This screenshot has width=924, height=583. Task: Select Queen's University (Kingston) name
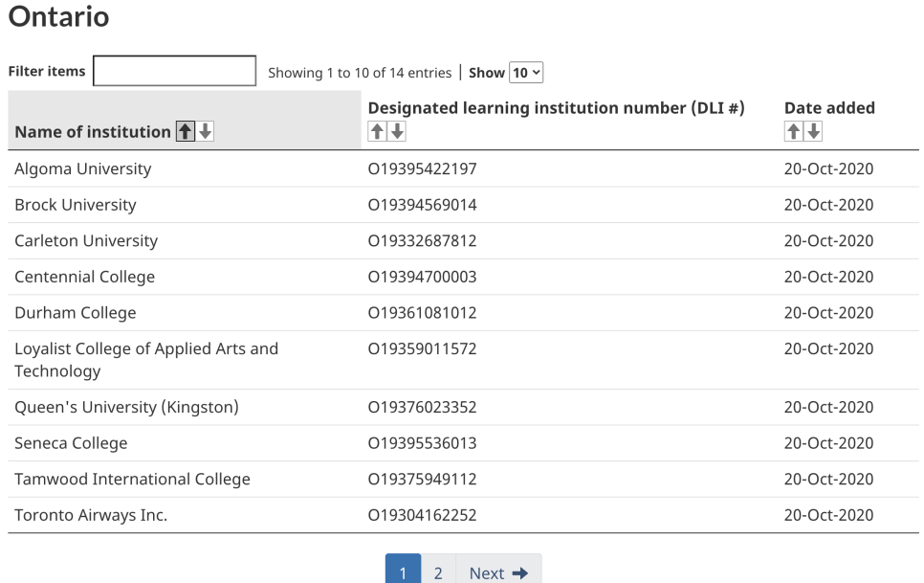pyautogui.click(x=126, y=407)
